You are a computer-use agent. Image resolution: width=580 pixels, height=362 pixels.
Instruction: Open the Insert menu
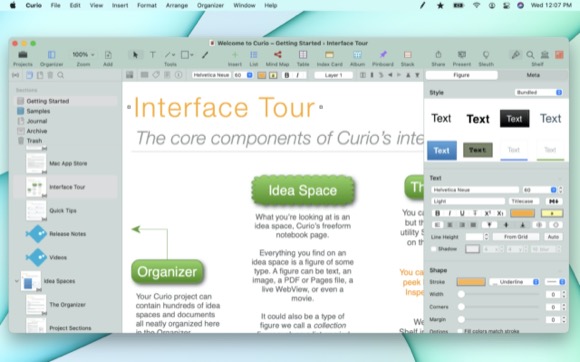click(120, 5)
